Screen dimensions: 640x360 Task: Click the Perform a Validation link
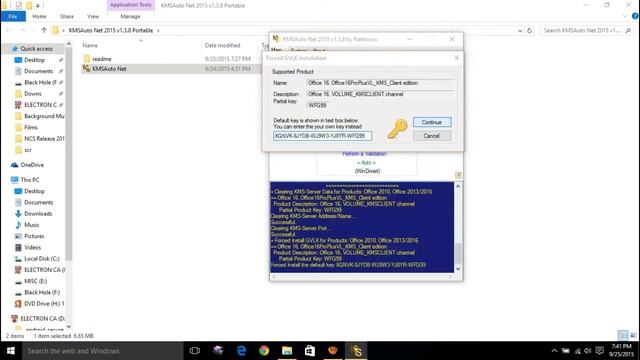coord(364,154)
